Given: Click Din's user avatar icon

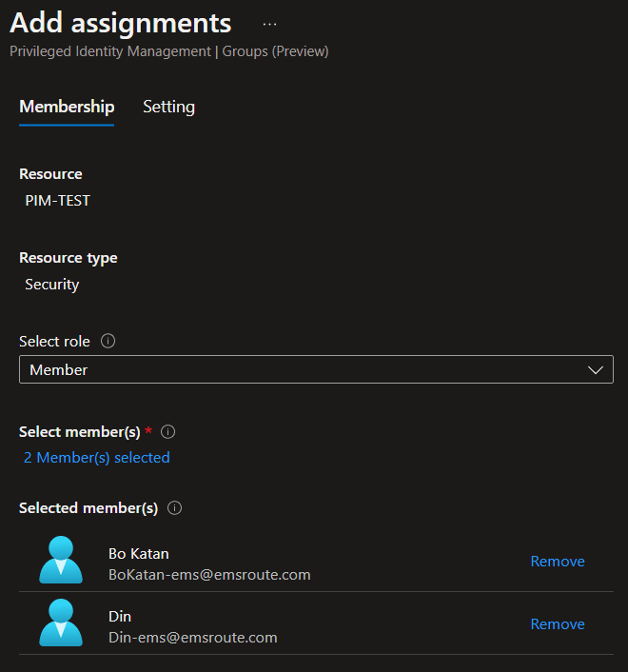Looking at the screenshot, I should (61, 623).
